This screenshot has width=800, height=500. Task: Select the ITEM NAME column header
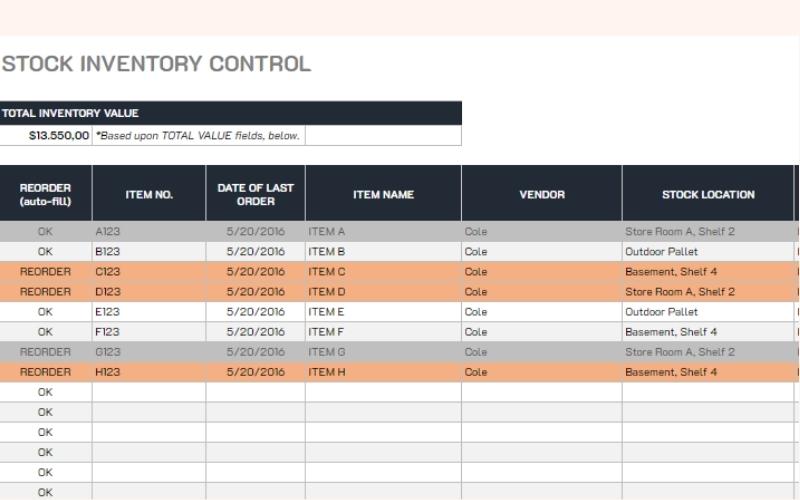pos(383,194)
